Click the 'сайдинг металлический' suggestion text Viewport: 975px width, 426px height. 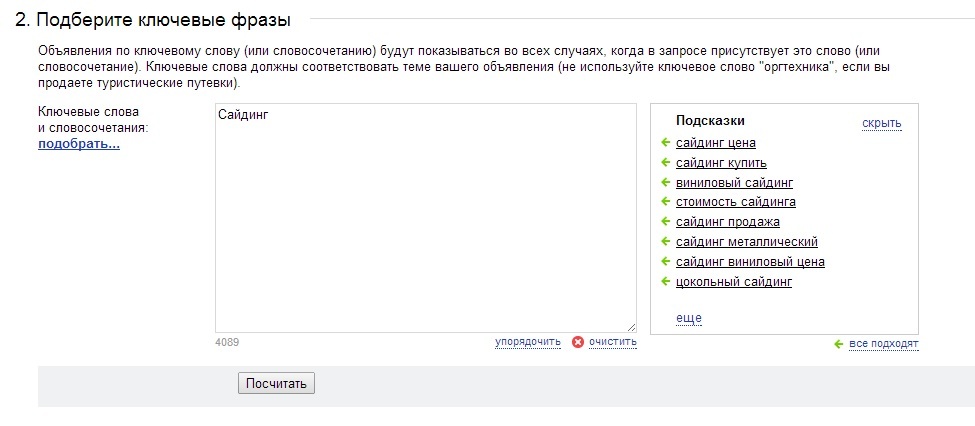(747, 242)
